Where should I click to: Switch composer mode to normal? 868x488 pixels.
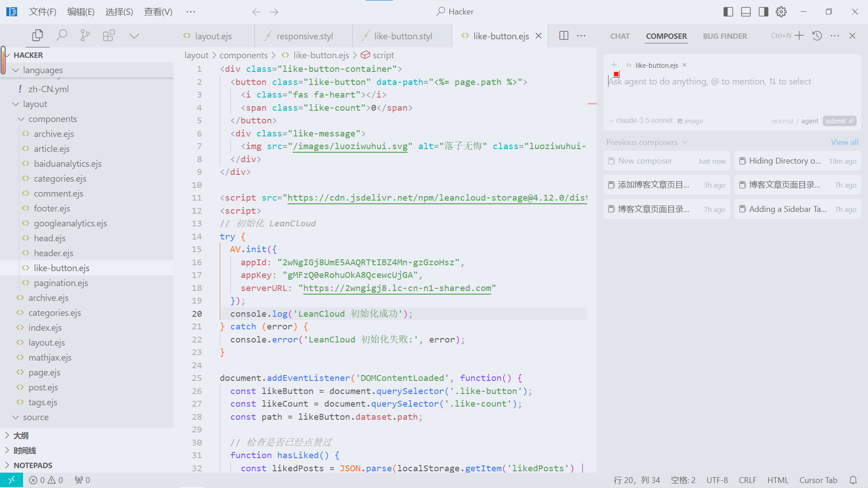[783, 121]
